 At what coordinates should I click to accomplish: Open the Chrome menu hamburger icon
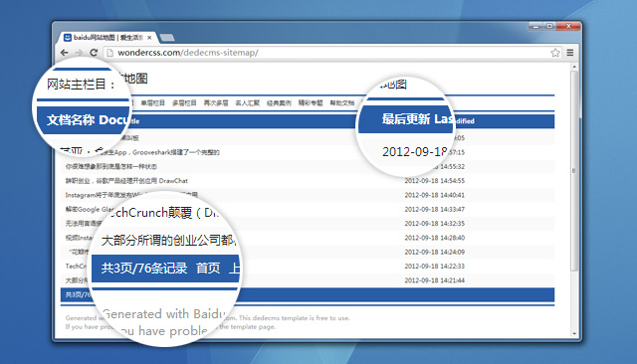point(570,53)
